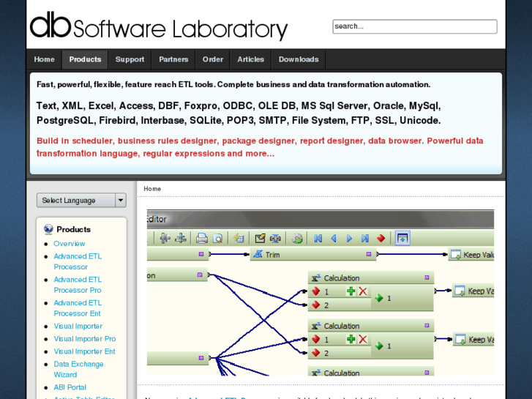The width and height of the screenshot is (532, 399).
Task: Open the Data Exchange Wizard link
Action: pyautogui.click(x=78, y=369)
